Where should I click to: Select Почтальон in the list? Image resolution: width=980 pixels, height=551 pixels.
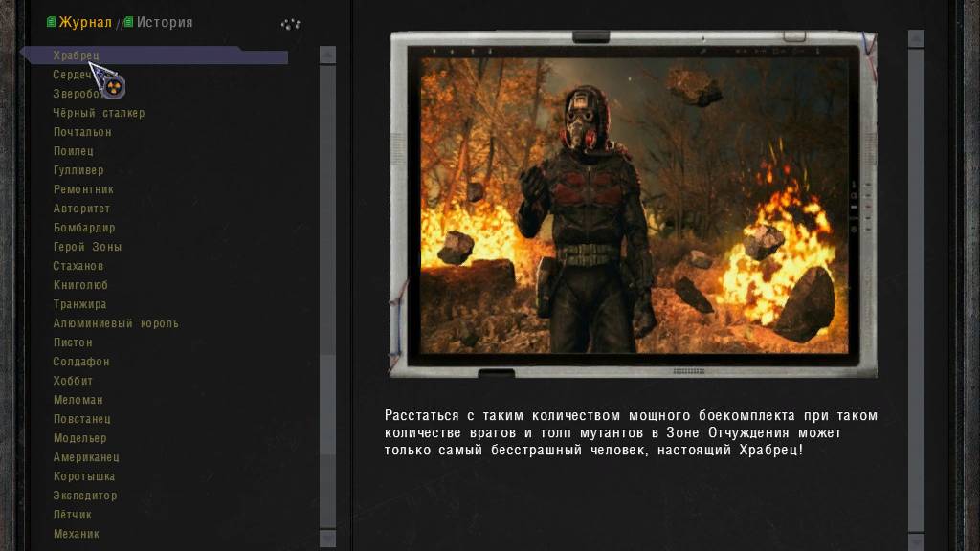(x=82, y=132)
